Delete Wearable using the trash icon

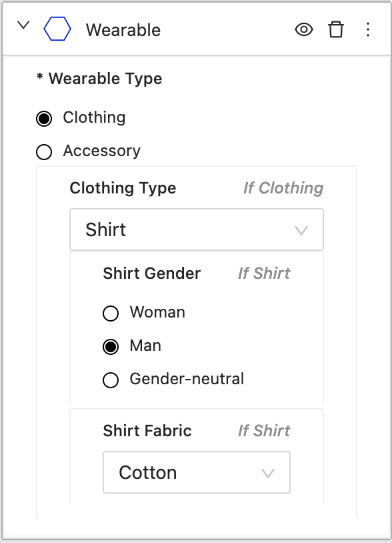pos(335,29)
